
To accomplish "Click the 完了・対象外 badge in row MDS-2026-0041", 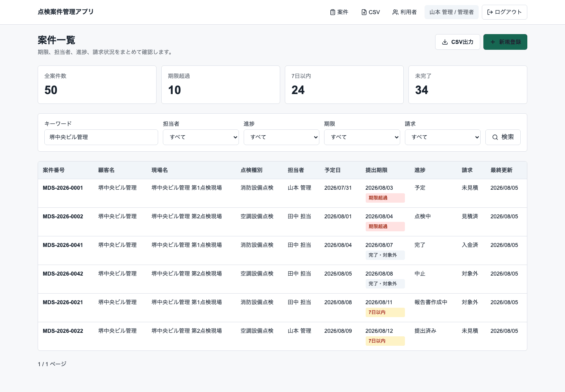I will [385, 255].
